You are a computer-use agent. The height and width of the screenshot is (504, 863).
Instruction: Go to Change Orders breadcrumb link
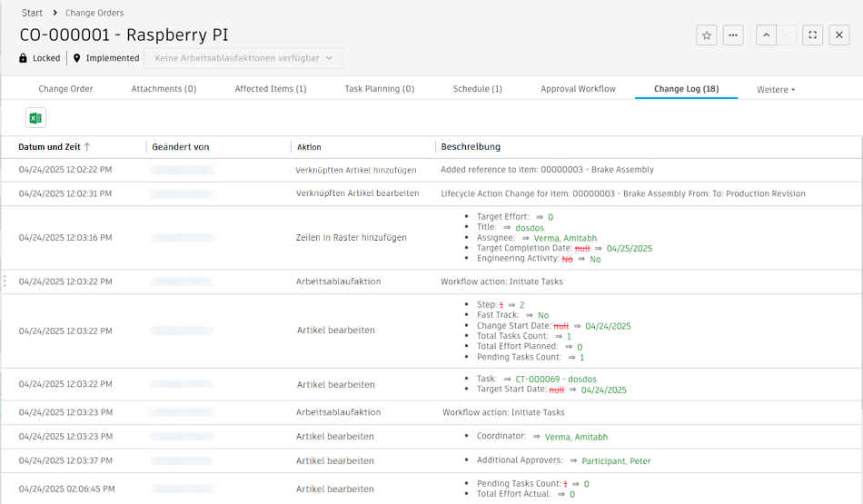[x=94, y=13]
